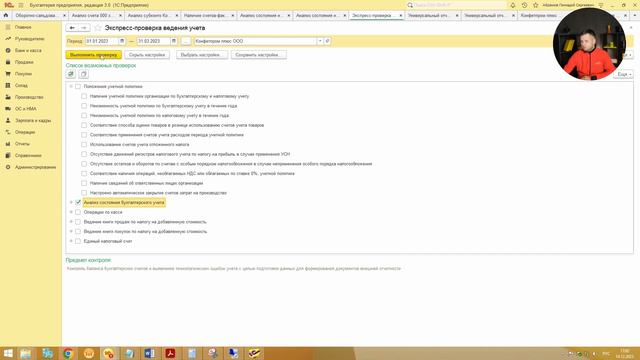This screenshot has height=360, width=640.
Task: Check Использование счетов учета отложенного налога
Action: [84, 144]
